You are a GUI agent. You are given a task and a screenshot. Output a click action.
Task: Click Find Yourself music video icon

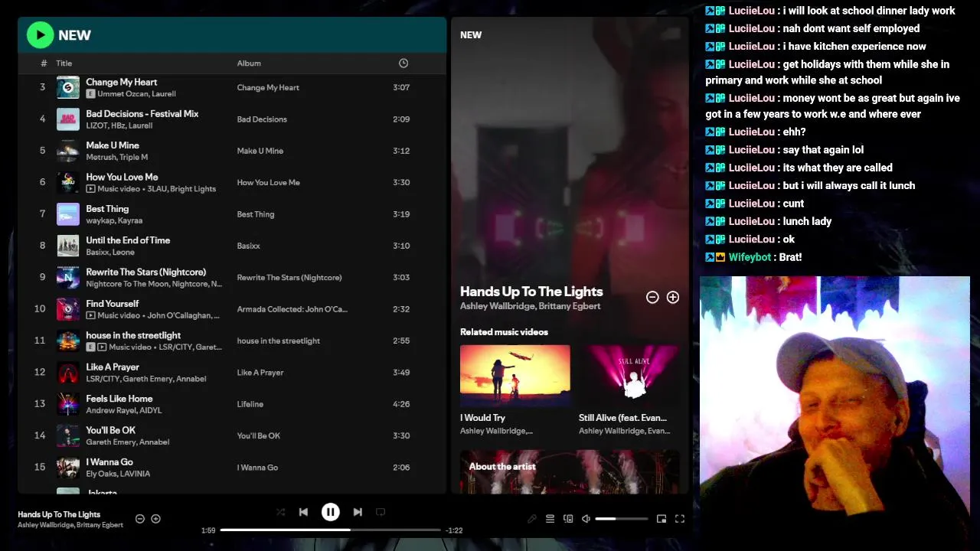coord(90,315)
